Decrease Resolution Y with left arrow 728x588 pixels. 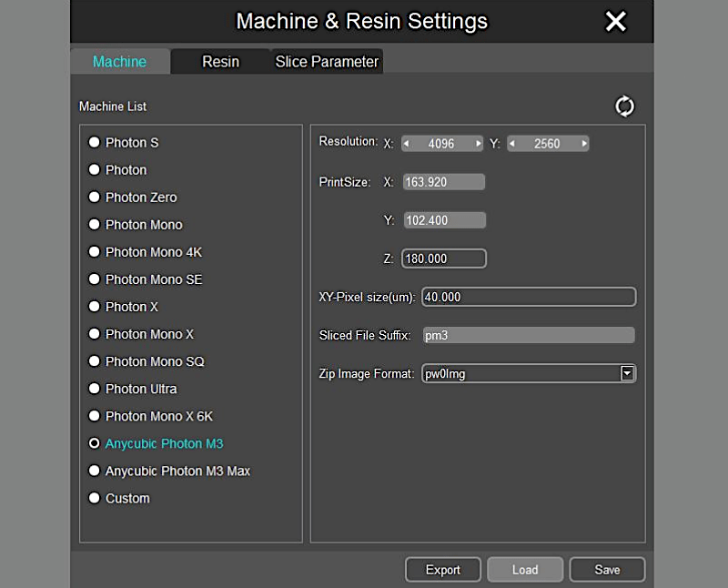[x=512, y=144]
